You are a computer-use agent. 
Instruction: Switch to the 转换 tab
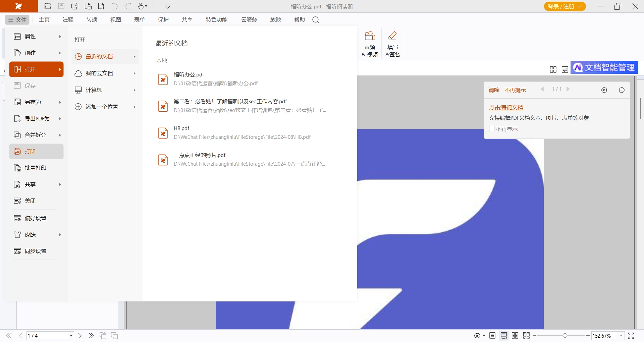point(92,20)
